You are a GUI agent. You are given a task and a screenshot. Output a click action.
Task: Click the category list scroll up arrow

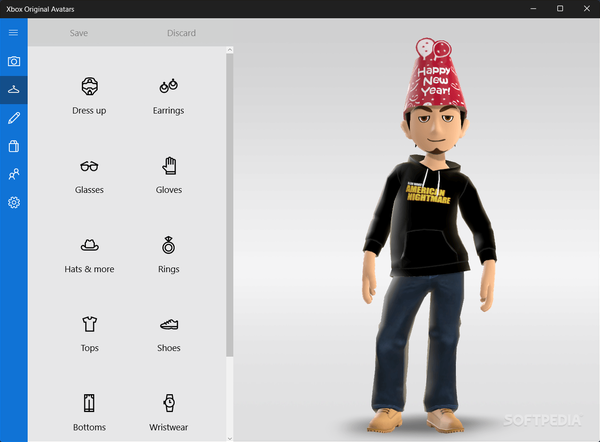click(x=230, y=50)
